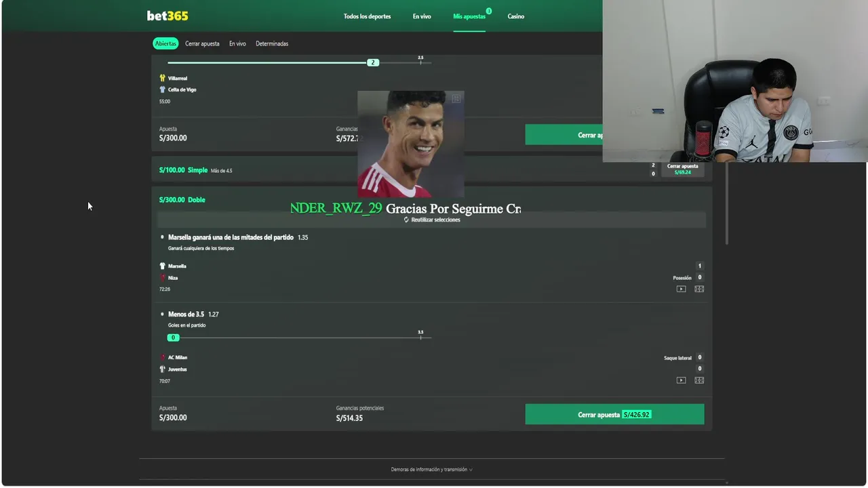This screenshot has width=868, height=488.
Task: Click the bet365 logo
Action: pyautogui.click(x=167, y=16)
